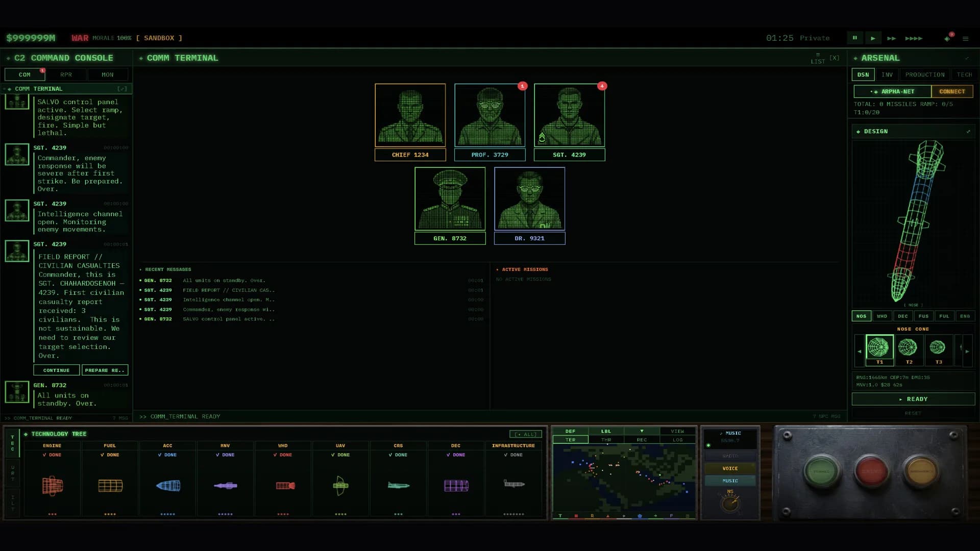Click the READY button
Image resolution: width=980 pixels, height=551 pixels.
[913, 399]
